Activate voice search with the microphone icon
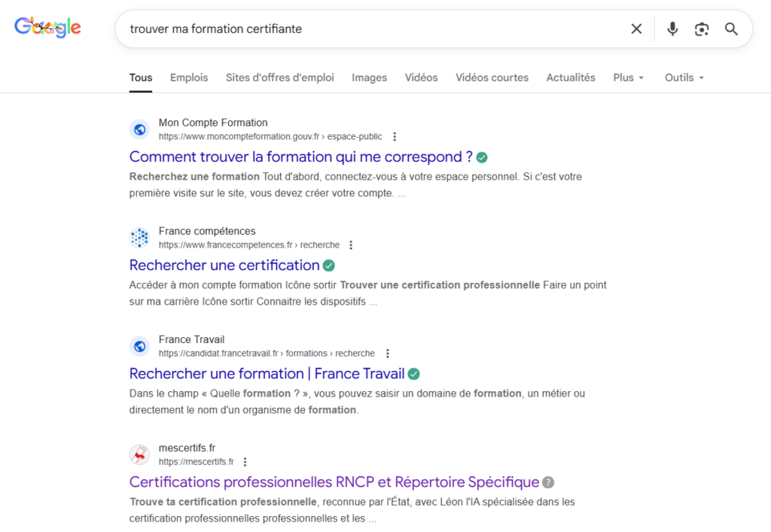The image size is (771, 532). (x=672, y=29)
